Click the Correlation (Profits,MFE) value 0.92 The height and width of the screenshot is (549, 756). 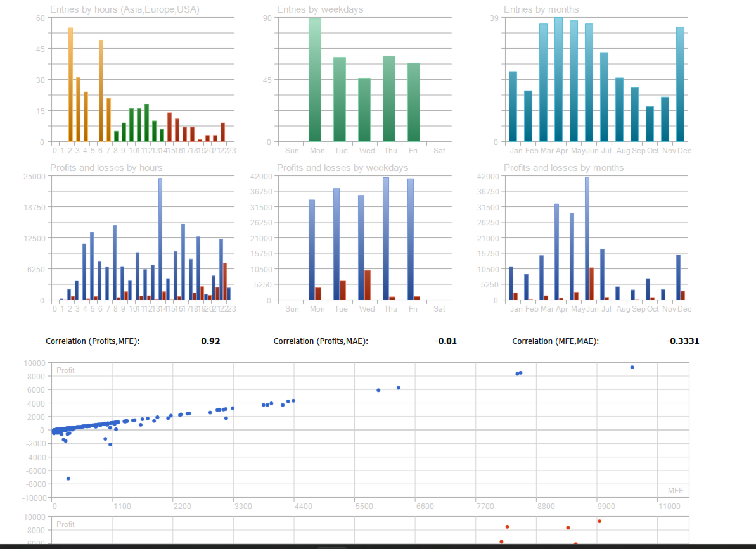coord(210,341)
